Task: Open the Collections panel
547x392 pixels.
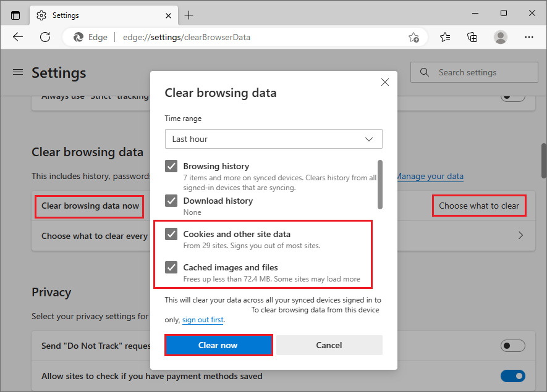Action: tap(472, 37)
